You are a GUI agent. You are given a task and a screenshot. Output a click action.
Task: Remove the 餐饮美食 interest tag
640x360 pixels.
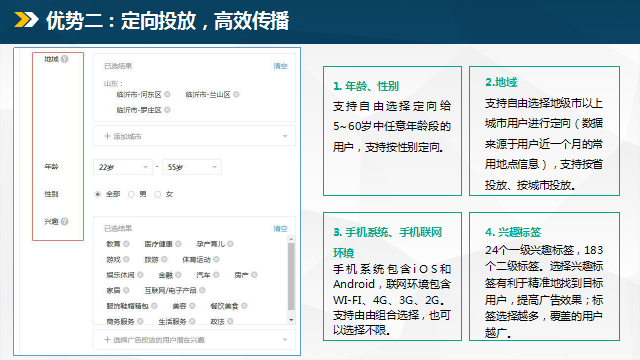(244, 306)
